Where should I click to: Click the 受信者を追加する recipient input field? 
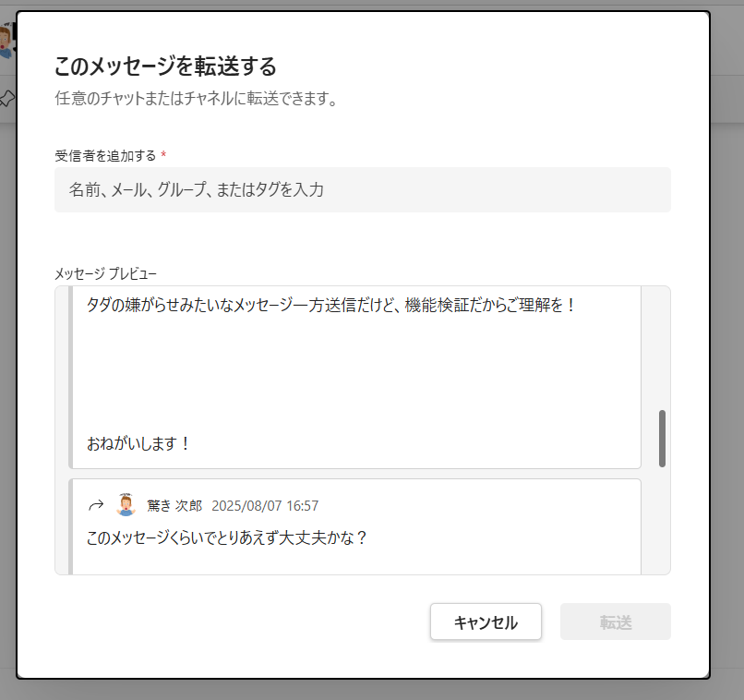[362, 190]
